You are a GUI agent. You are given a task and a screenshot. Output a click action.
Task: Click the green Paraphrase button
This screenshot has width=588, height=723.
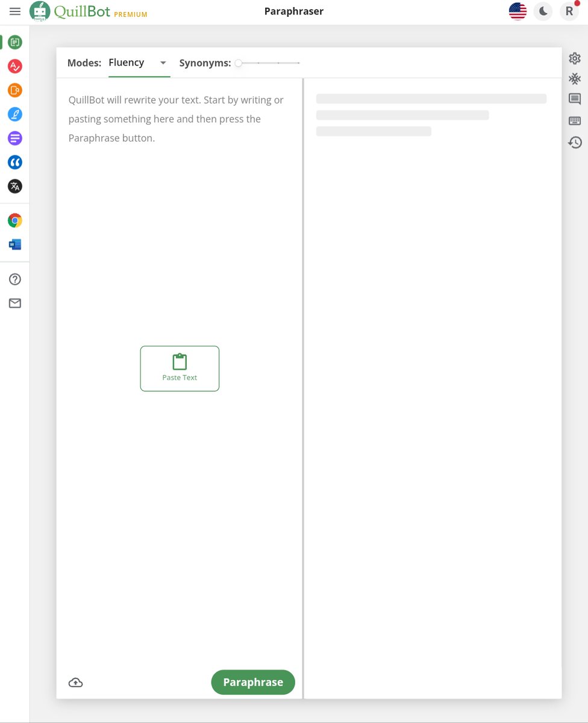253,682
